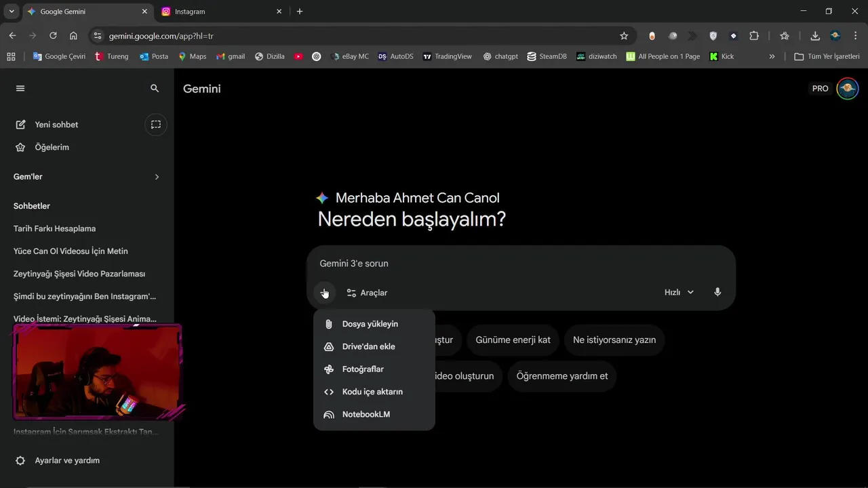
Task: Open the eBay MC bookmark
Action: pyautogui.click(x=350, y=56)
